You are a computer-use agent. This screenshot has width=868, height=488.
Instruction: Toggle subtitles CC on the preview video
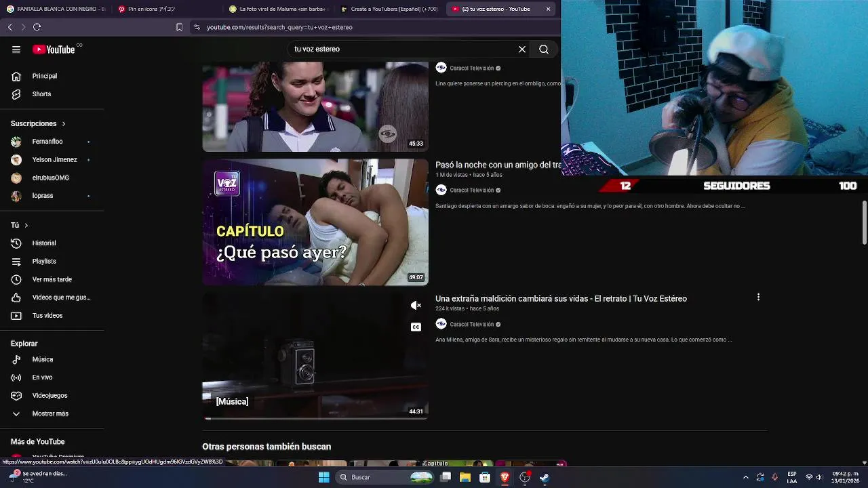pos(416,327)
